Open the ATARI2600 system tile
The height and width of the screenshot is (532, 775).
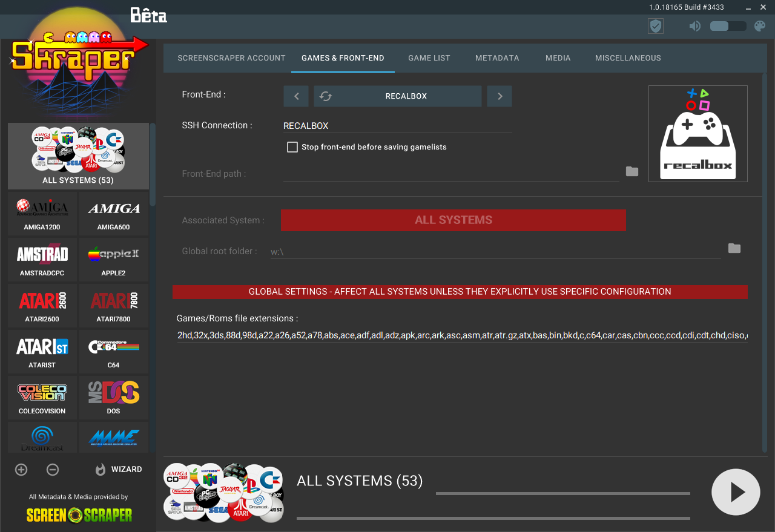pyautogui.click(x=42, y=306)
